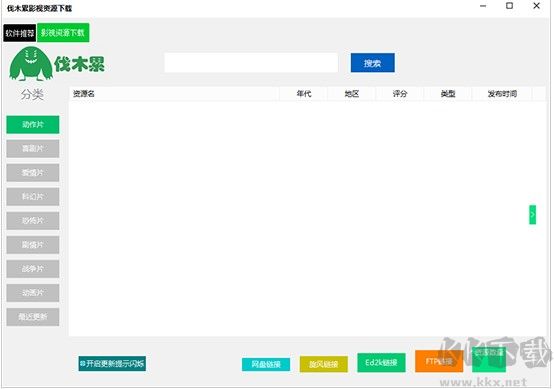Image resolution: width=554 pixels, height=389 pixels.
Task: Sort by the 评分 column header
Action: 400,94
